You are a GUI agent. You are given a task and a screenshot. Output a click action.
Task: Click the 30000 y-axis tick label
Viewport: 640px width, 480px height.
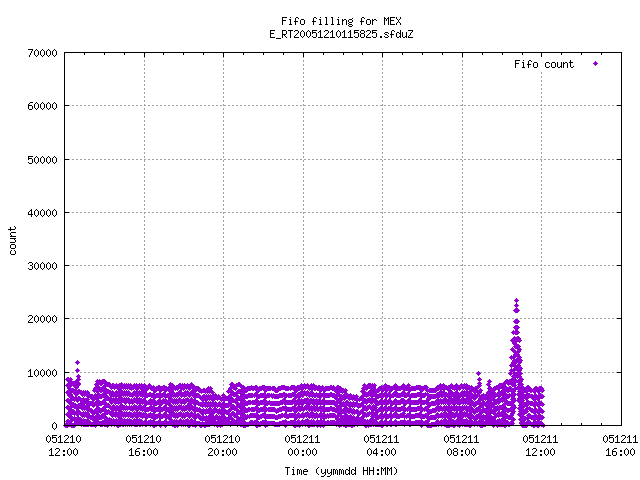(x=42, y=266)
